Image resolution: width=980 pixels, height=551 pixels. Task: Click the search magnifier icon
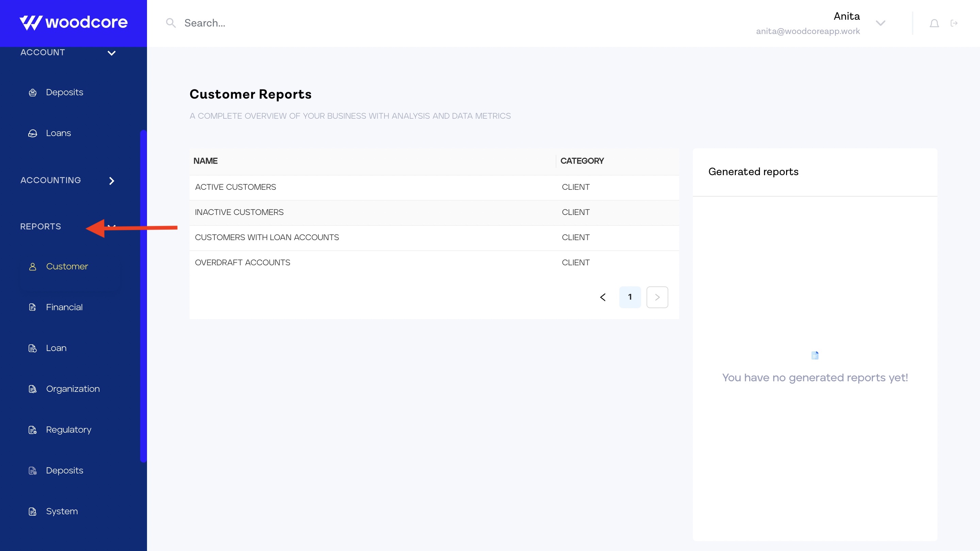click(x=171, y=23)
